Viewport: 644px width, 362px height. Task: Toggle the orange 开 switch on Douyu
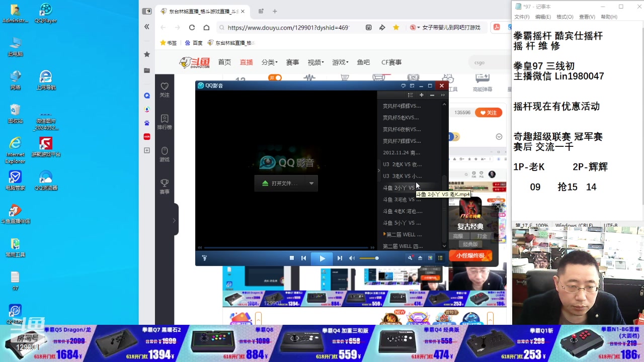coord(275,77)
